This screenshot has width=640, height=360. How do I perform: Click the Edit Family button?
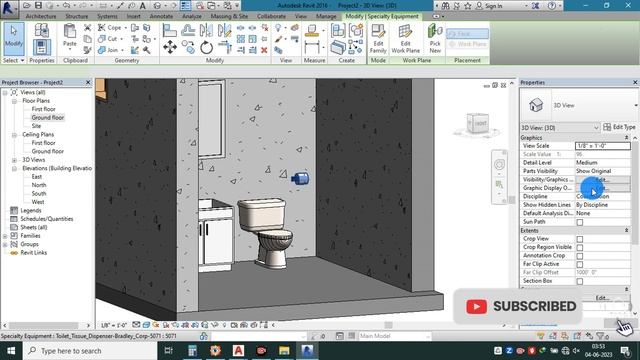tap(378, 39)
